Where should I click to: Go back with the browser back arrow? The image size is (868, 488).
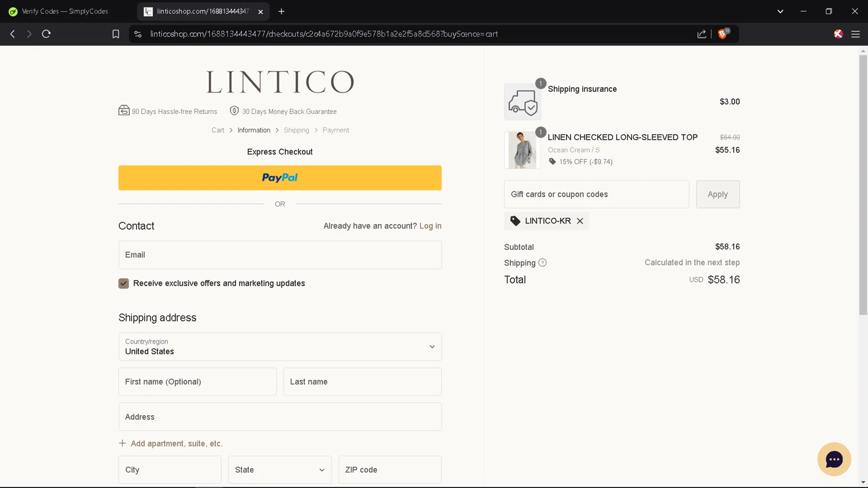[12, 34]
